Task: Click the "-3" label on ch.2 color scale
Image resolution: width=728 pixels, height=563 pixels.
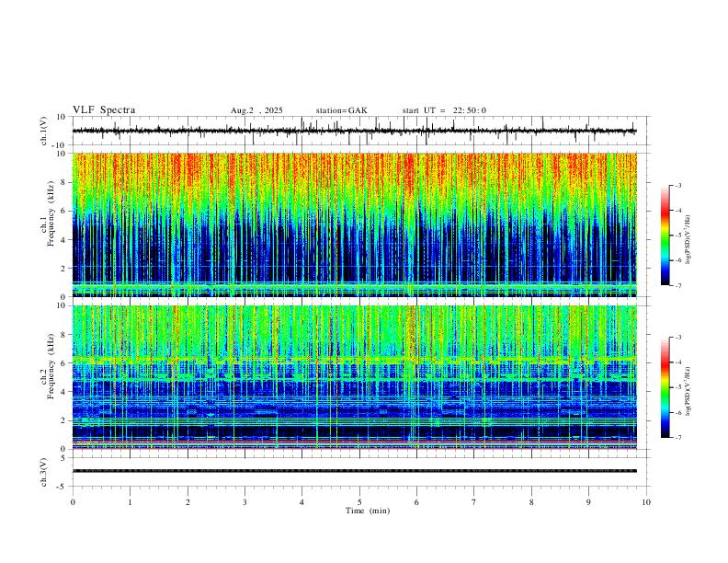Action: 678,338
